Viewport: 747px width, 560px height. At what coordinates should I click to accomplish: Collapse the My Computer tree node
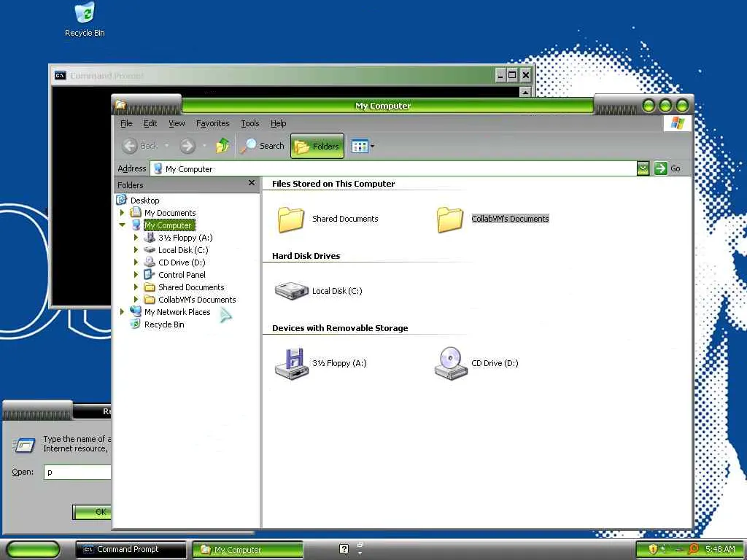point(123,225)
